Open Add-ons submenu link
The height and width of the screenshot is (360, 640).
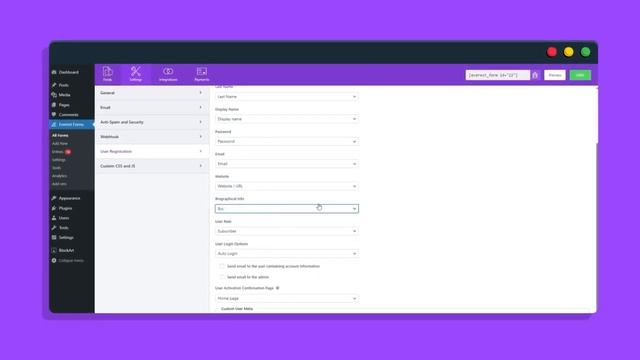tap(59, 184)
